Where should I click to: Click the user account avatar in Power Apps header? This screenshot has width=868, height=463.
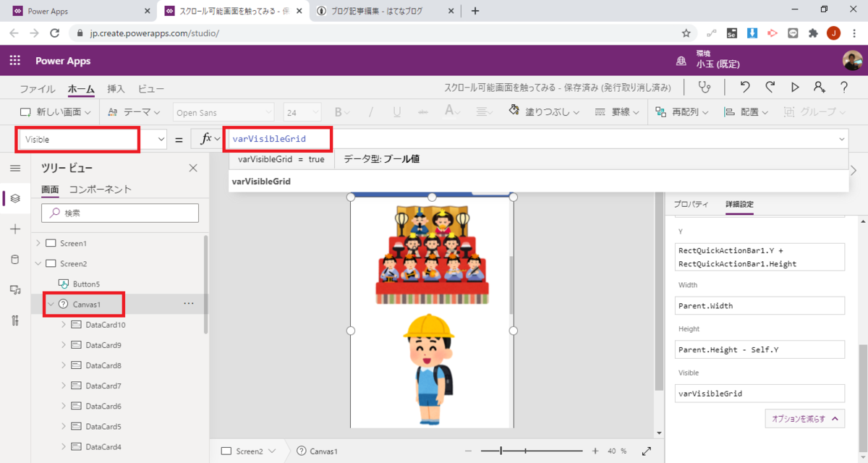coord(852,61)
